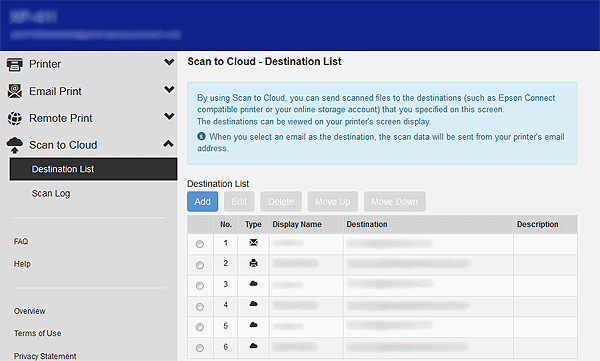Viewport: 600px width, 361px height.
Task: Click the Remote Print globe icon
Action: coord(15,118)
